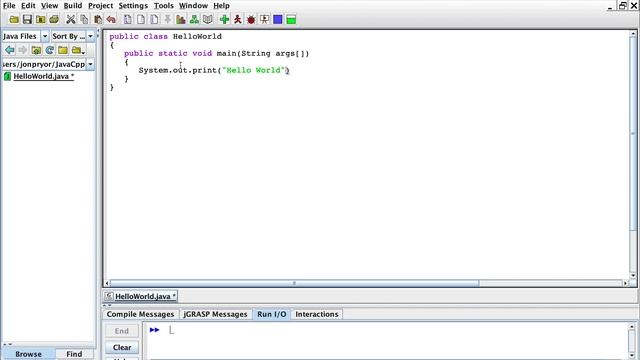
Task: Click inside the Run I/O output area
Action: click(388, 340)
